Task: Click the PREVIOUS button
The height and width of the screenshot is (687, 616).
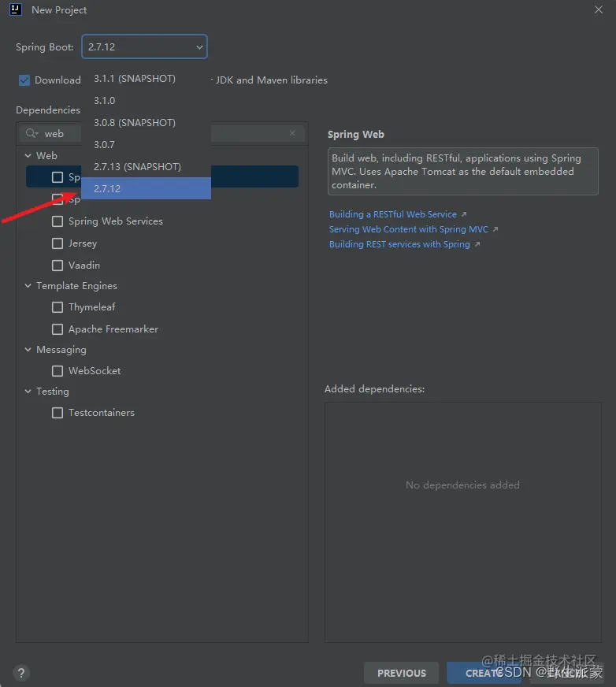Action: (x=401, y=673)
